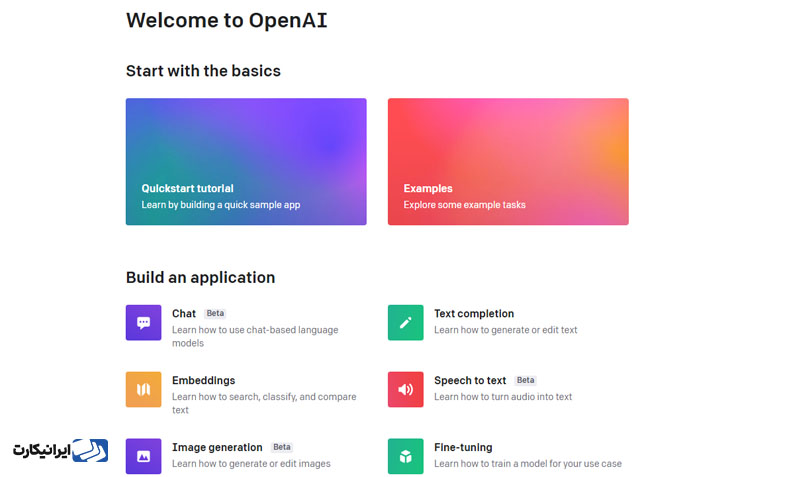800x477 pixels.
Task: Click the "Start with the basics" heading
Action: (203, 70)
